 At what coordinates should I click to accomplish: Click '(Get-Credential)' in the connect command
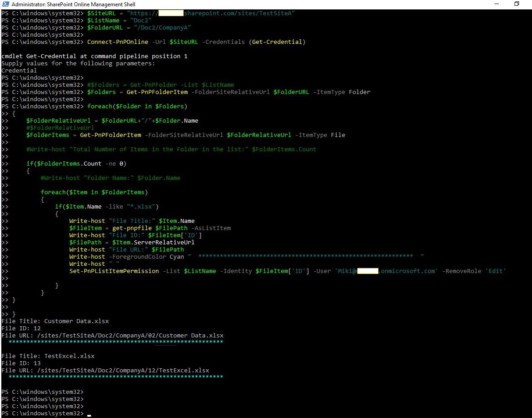coord(277,42)
